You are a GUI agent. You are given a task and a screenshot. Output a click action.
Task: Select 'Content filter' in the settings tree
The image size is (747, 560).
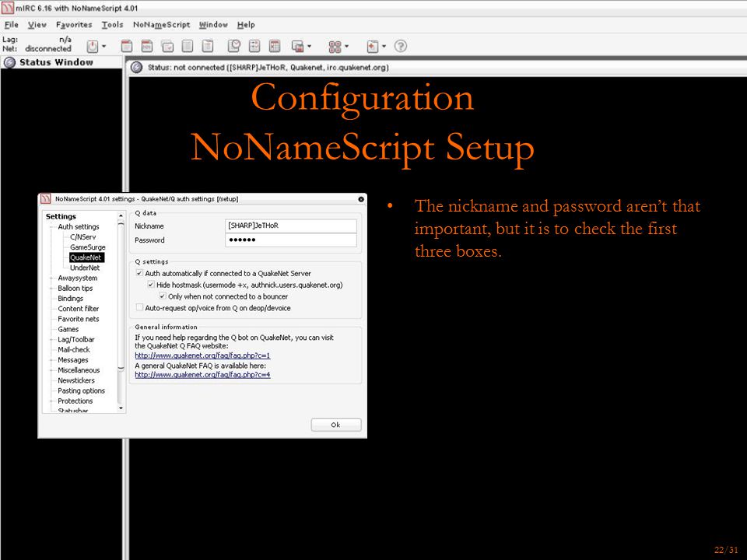click(79, 309)
